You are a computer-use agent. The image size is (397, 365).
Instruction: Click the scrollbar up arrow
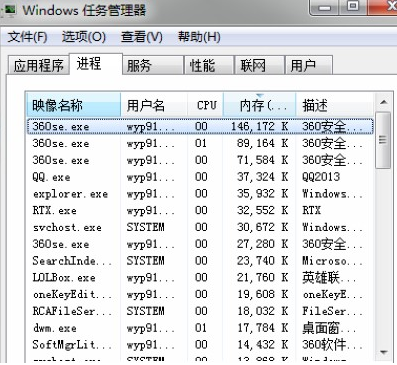click(x=383, y=102)
